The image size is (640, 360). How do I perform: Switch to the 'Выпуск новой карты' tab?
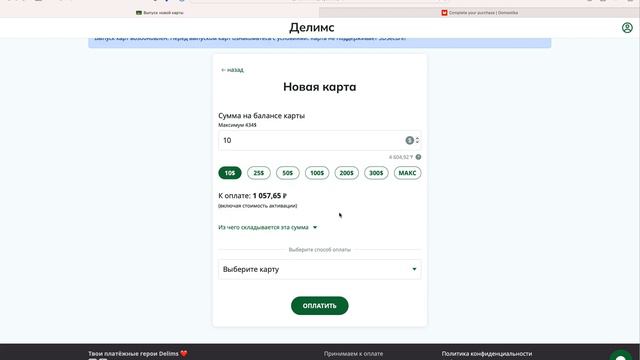point(160,13)
